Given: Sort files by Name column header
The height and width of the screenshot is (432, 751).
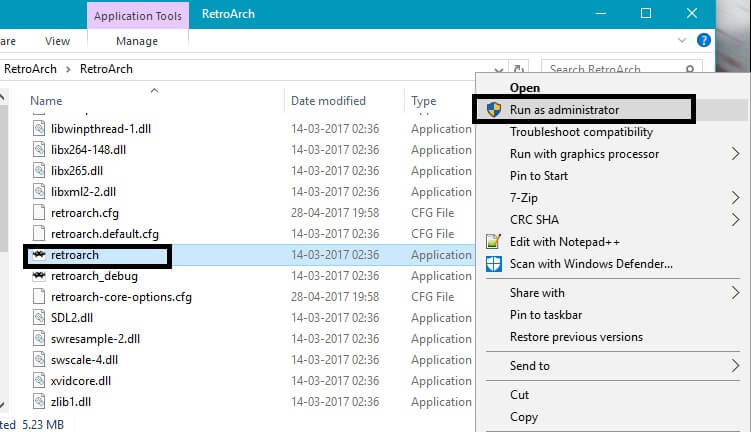Looking at the screenshot, I should point(46,101).
